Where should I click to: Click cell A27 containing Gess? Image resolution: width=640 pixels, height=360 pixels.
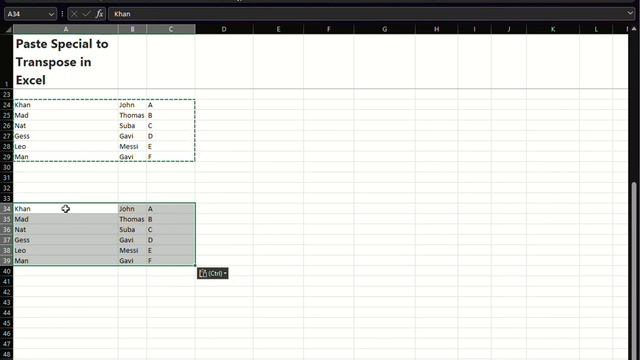(66, 136)
